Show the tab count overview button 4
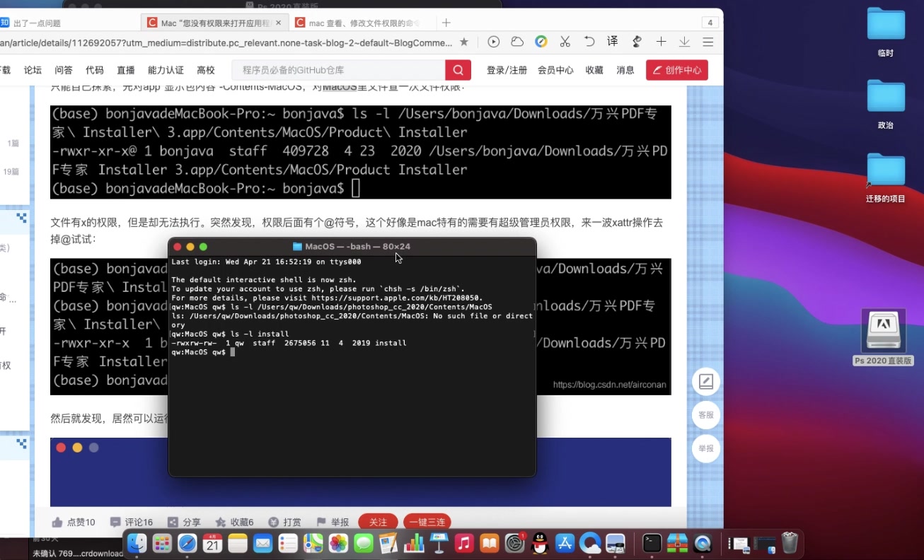Viewport: 924px width, 560px height. tap(710, 23)
